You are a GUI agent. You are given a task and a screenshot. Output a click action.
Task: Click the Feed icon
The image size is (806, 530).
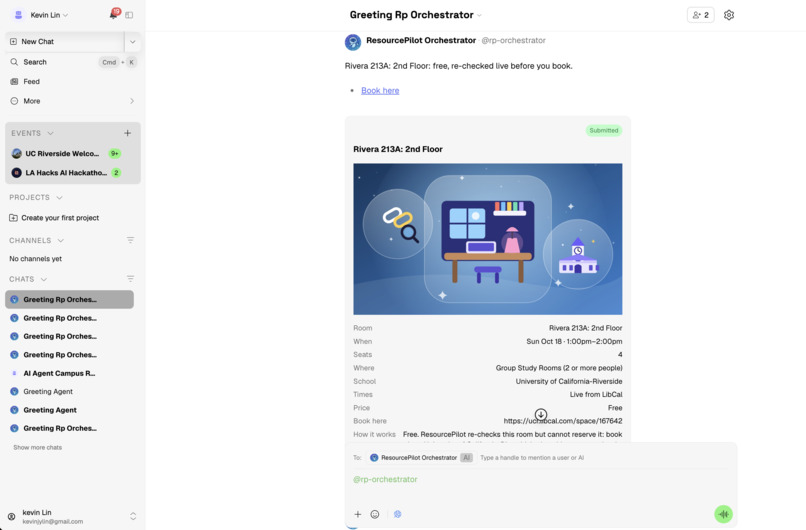point(14,81)
